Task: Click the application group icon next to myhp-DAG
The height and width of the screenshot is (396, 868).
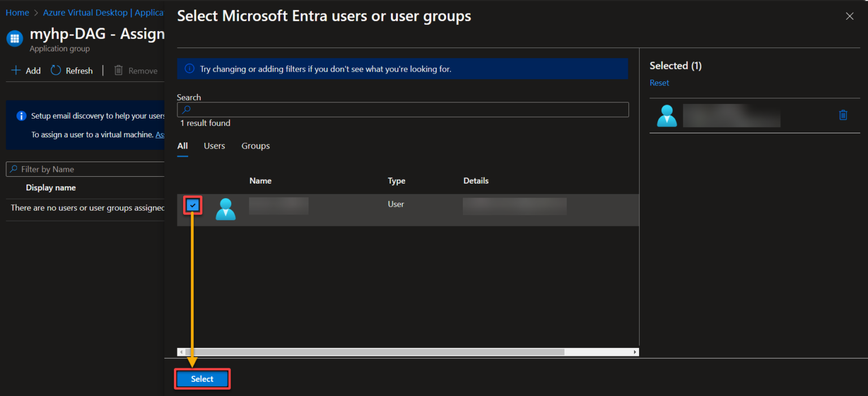Action: [14, 38]
